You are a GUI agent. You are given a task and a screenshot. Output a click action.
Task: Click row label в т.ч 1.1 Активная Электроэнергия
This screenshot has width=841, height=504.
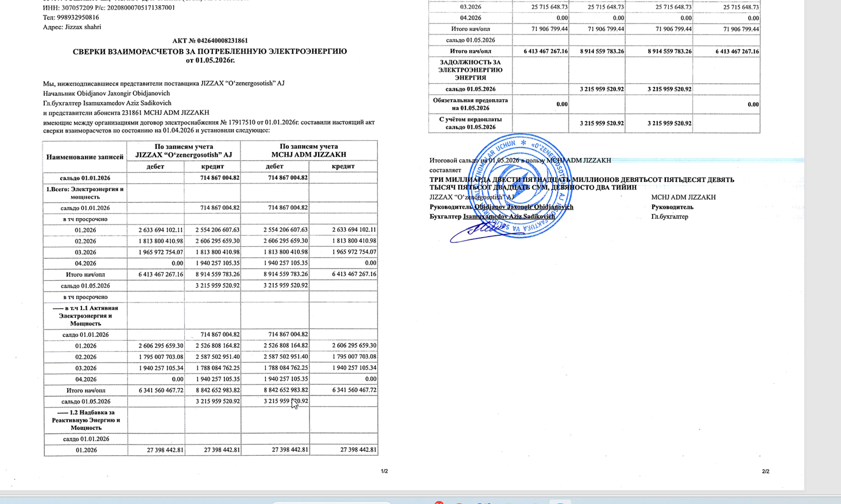[85, 316]
